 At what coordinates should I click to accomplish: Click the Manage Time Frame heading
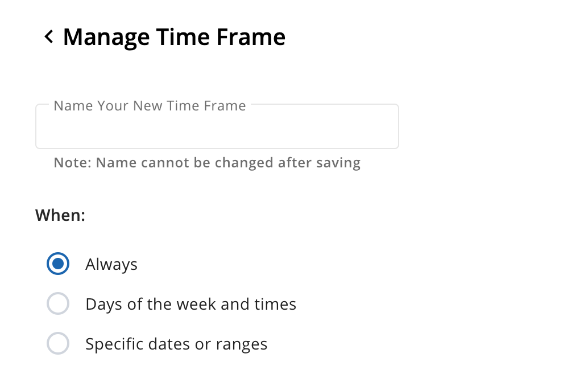tap(175, 37)
